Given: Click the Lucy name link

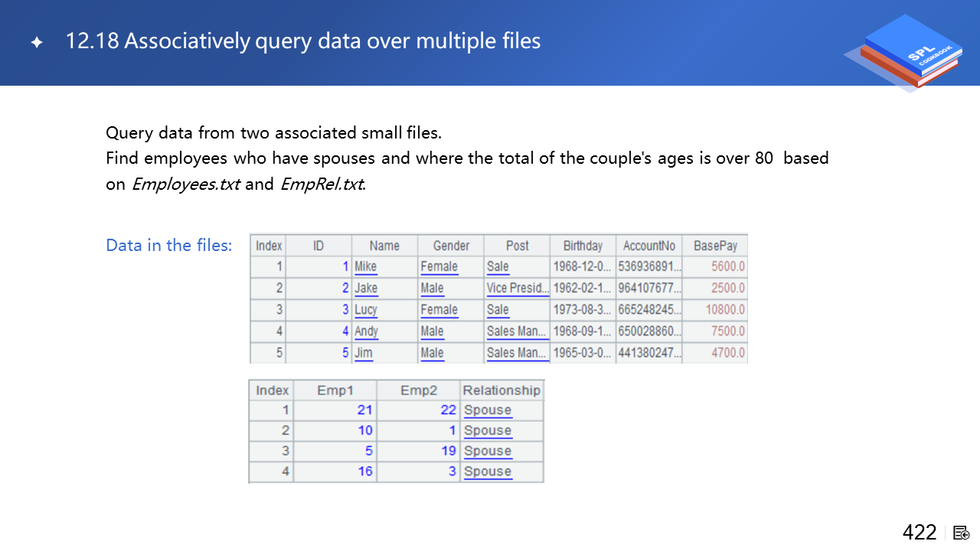Looking at the screenshot, I should (x=366, y=310).
